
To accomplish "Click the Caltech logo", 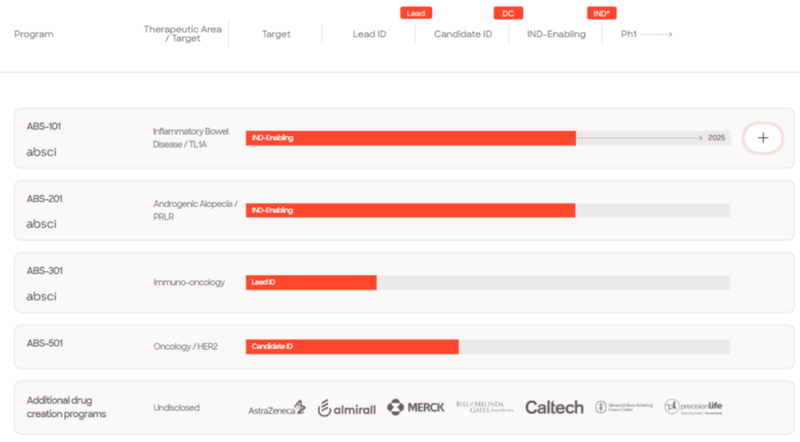I will coord(554,408).
